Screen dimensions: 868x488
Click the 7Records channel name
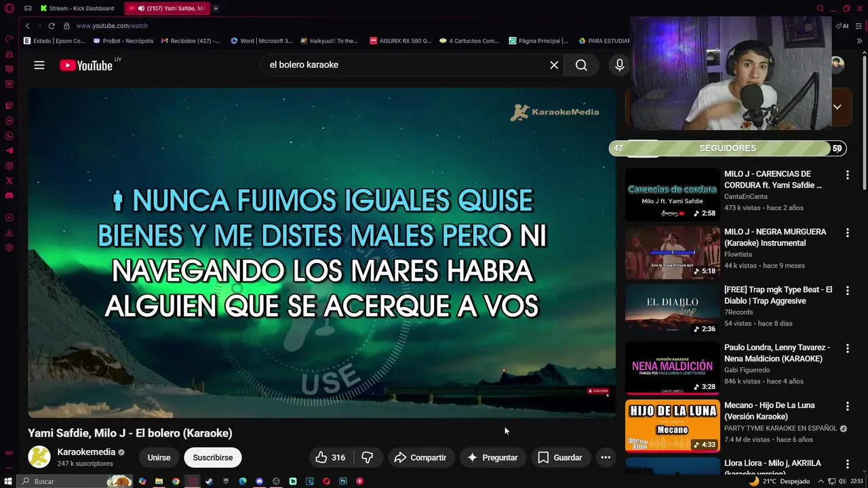[738, 312]
